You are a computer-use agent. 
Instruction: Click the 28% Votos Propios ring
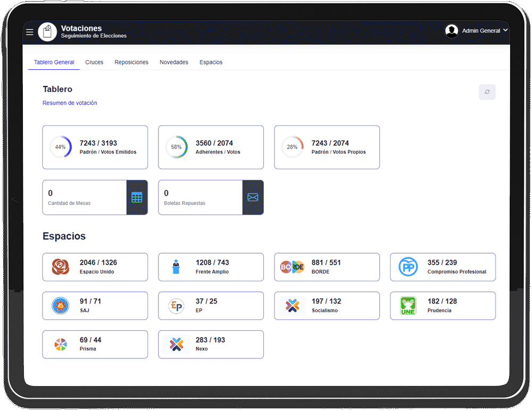click(292, 147)
